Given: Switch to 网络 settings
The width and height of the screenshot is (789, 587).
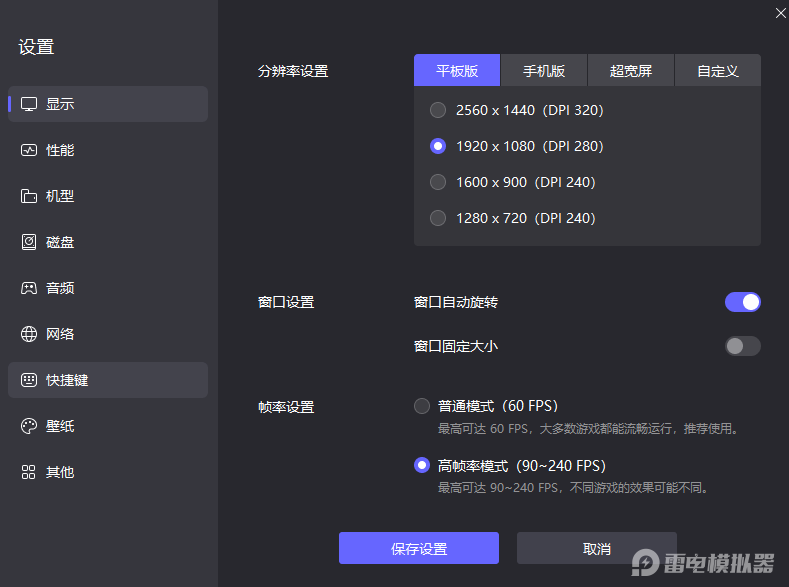Looking at the screenshot, I should [x=108, y=334].
